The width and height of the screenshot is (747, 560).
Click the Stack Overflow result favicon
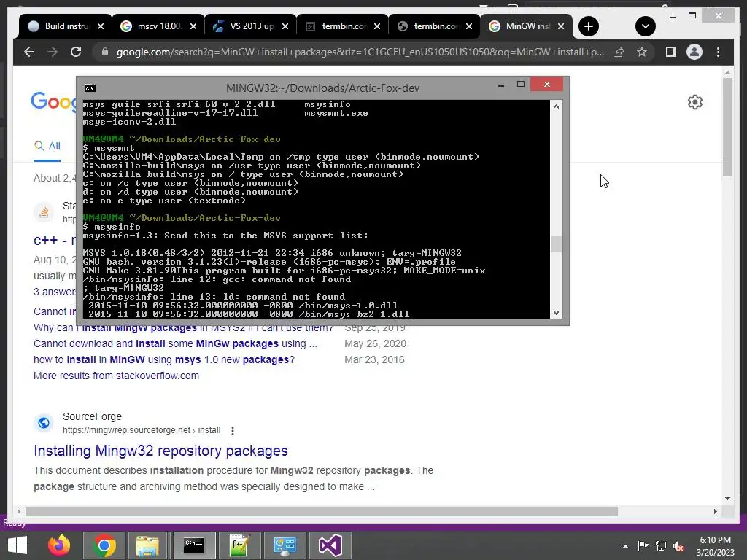coord(44,212)
